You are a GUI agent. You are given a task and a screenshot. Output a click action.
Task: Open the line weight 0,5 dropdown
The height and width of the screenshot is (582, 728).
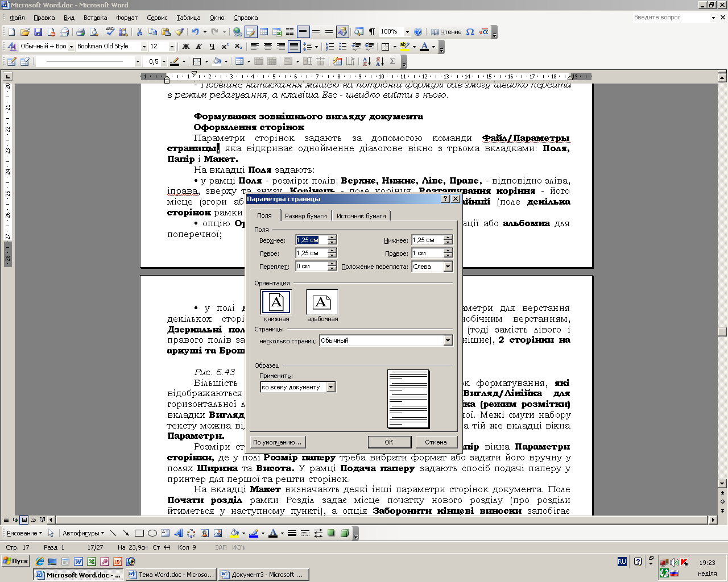click(x=164, y=61)
